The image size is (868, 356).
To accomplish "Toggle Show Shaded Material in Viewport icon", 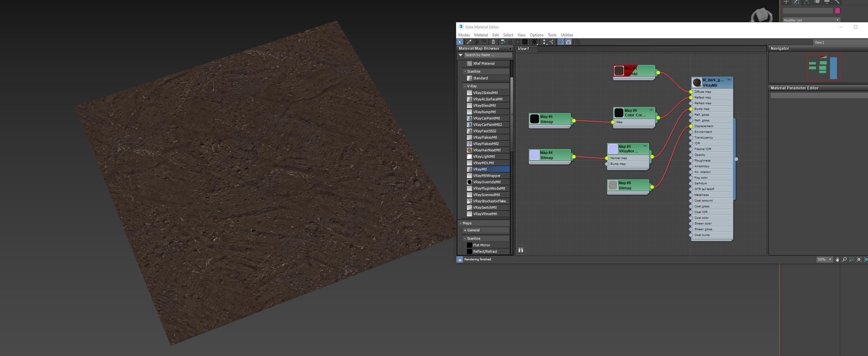I will pos(518,42).
